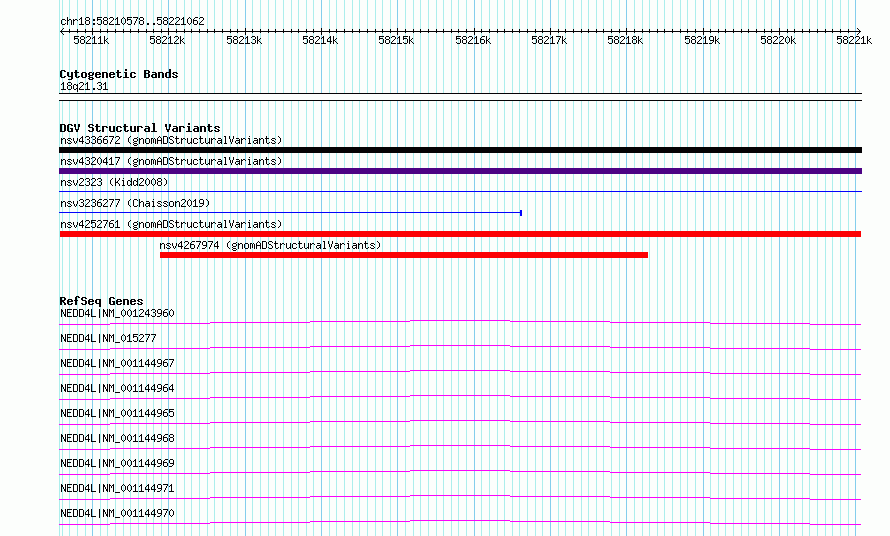Click the 58219k ruler tick label
890x536 pixels.
tap(702, 40)
